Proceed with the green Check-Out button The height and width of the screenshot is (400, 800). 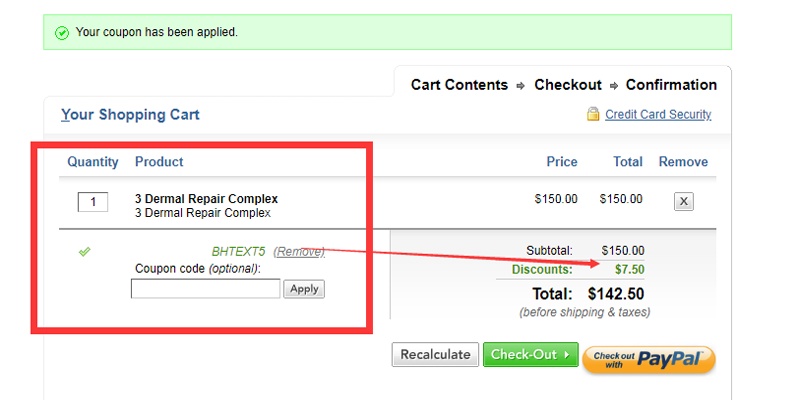coord(530,354)
